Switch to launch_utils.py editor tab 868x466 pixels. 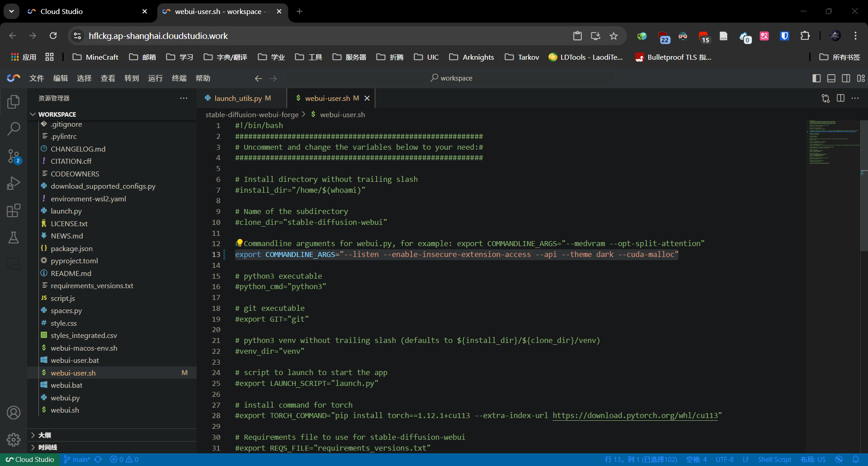242,98
